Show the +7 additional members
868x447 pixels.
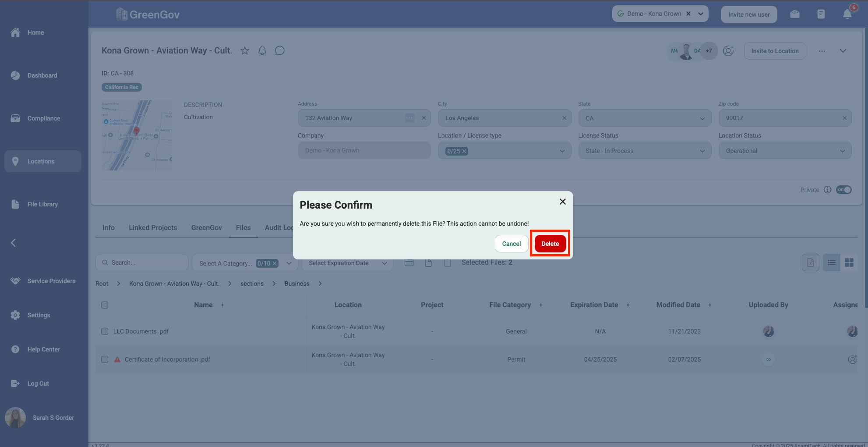point(709,51)
